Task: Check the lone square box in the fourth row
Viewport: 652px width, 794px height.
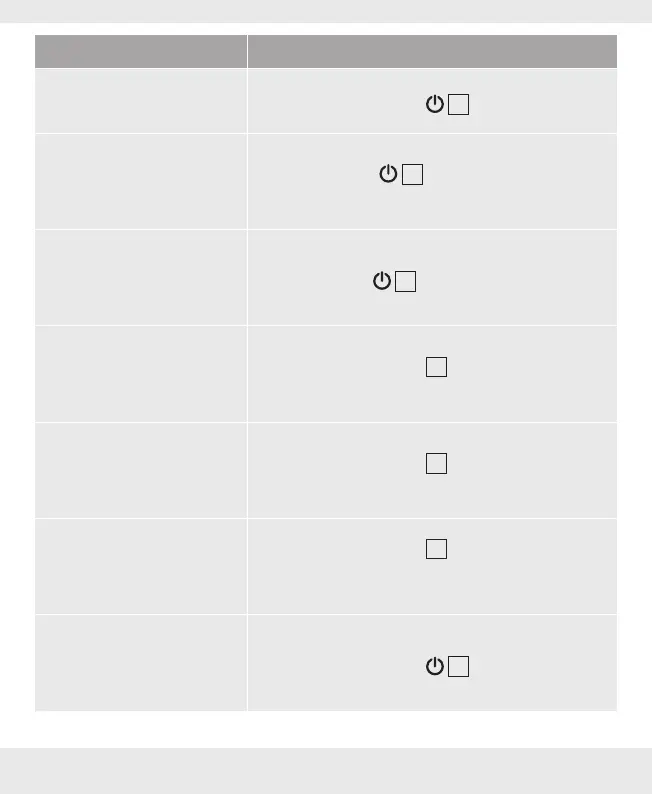Action: click(x=435, y=368)
